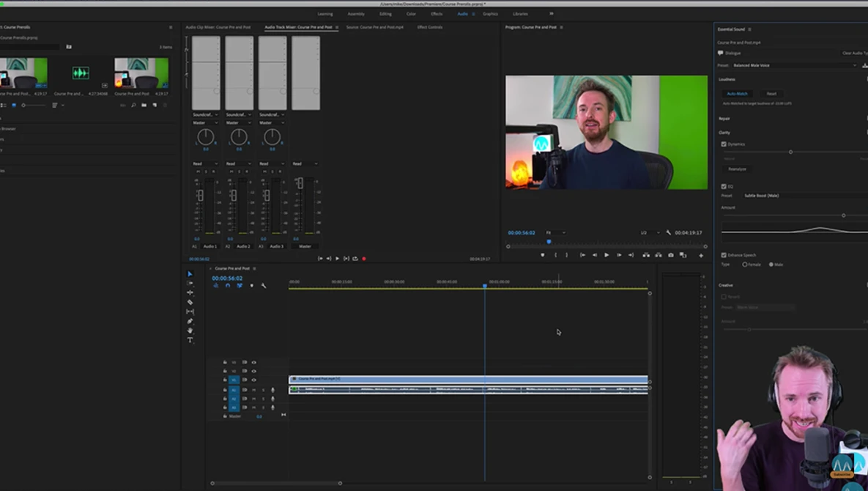Toggle V3 track visibility eye

(x=254, y=363)
